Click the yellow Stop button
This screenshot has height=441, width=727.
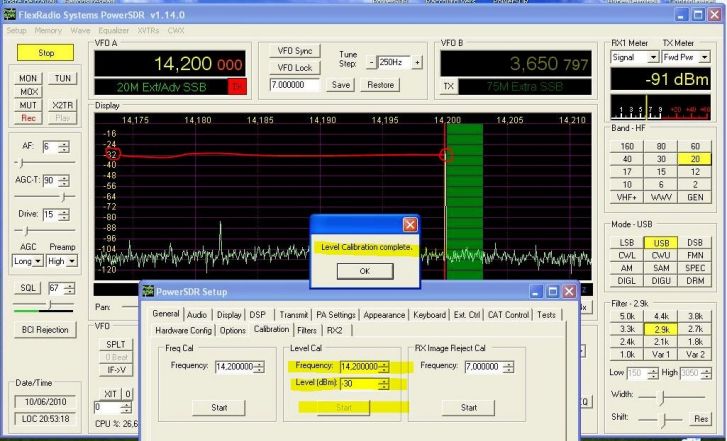(45, 53)
